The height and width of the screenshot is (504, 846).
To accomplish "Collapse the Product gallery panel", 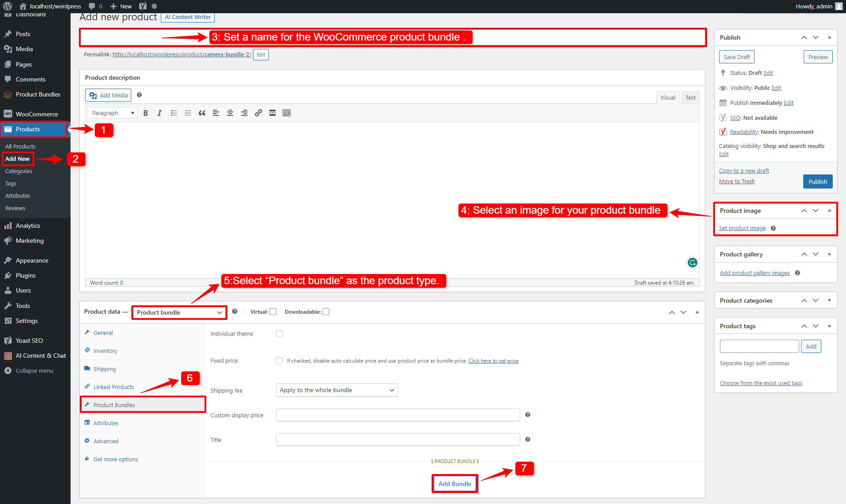I will (x=829, y=254).
